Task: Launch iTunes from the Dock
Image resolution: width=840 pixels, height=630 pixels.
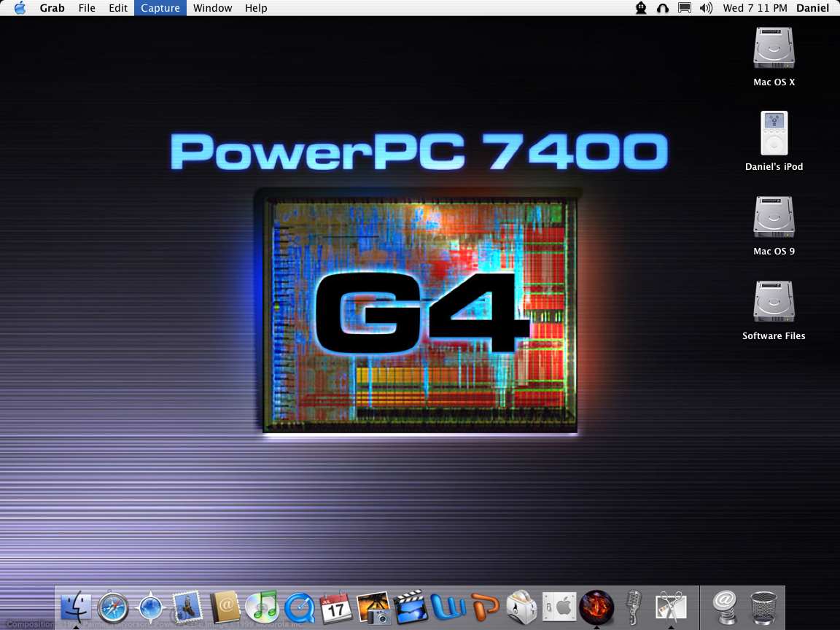Action: [262, 607]
